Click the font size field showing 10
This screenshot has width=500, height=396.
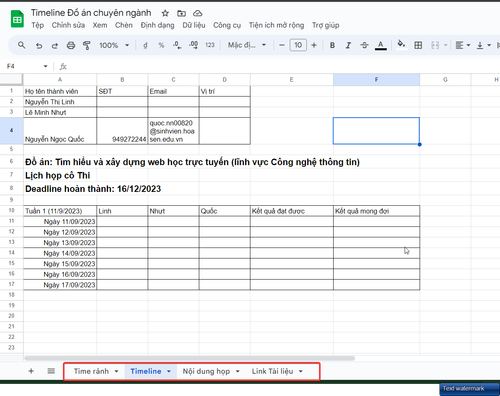[298, 45]
